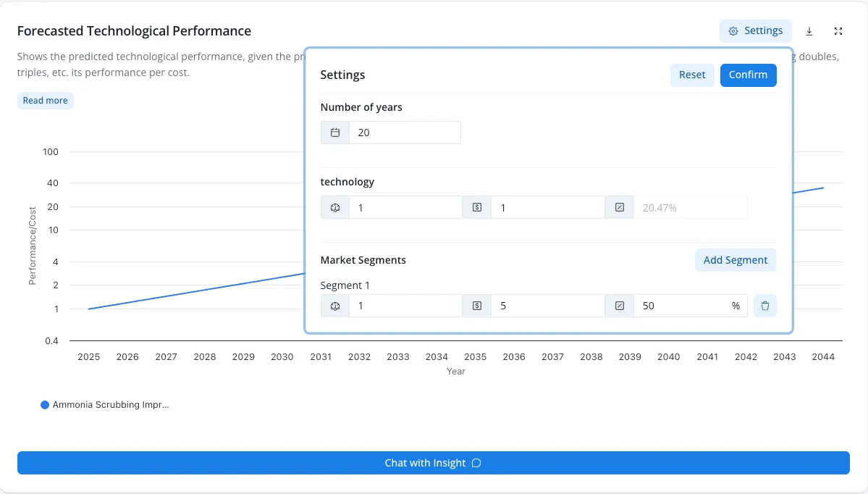This screenshot has height=494, width=868.
Task: Click the 20.47% technology rate field
Action: click(691, 208)
